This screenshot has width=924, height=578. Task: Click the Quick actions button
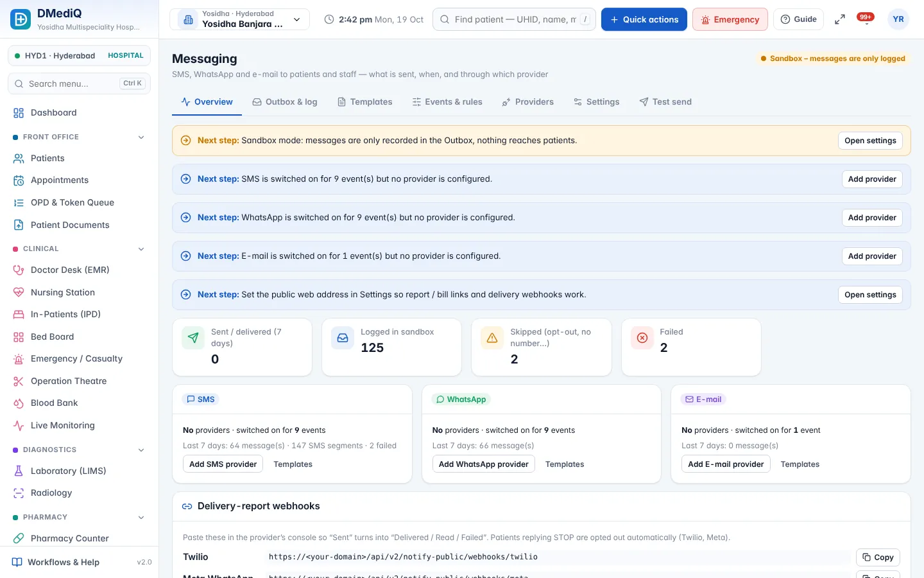644,19
